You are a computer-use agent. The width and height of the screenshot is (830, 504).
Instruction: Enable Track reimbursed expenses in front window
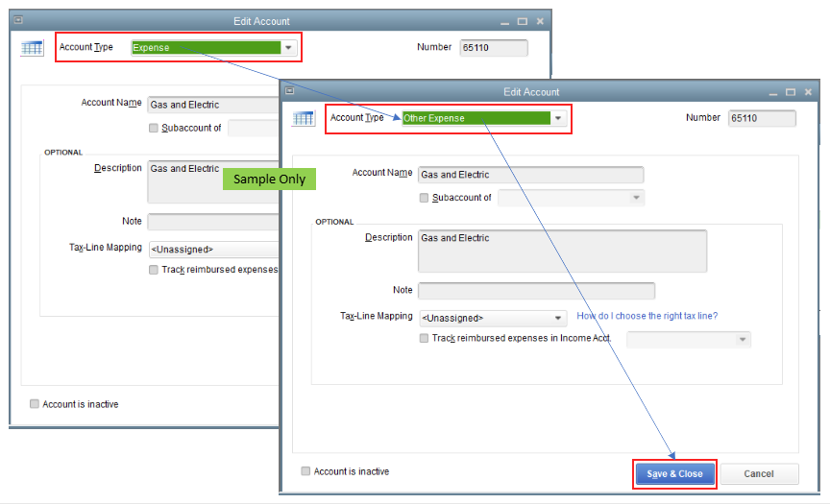(x=424, y=339)
